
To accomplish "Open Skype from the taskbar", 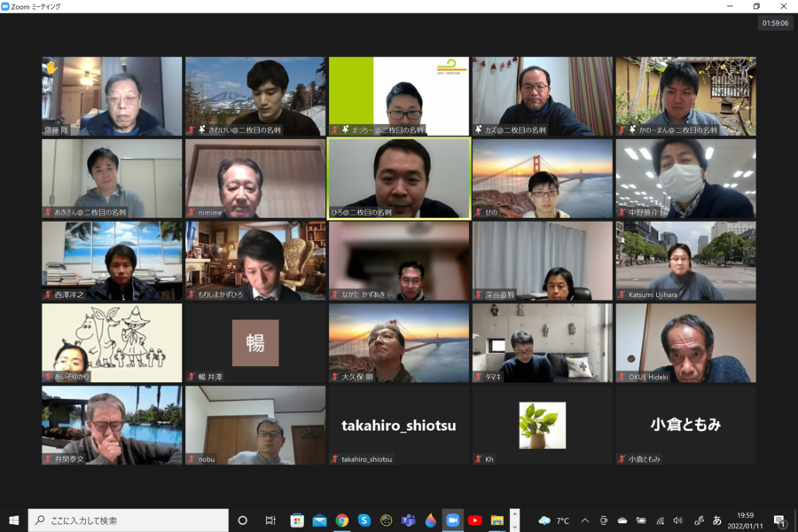I will 364,520.
